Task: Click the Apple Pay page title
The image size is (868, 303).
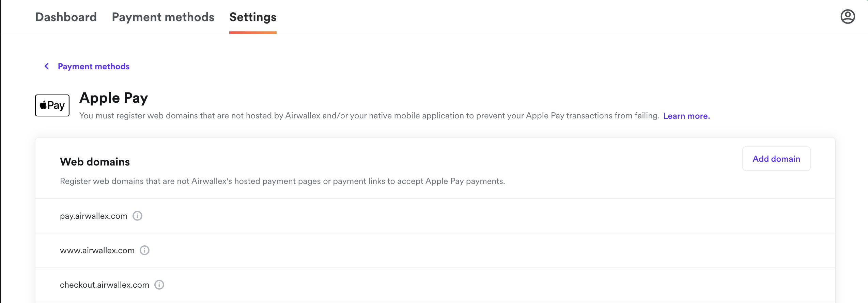Action: (113, 98)
